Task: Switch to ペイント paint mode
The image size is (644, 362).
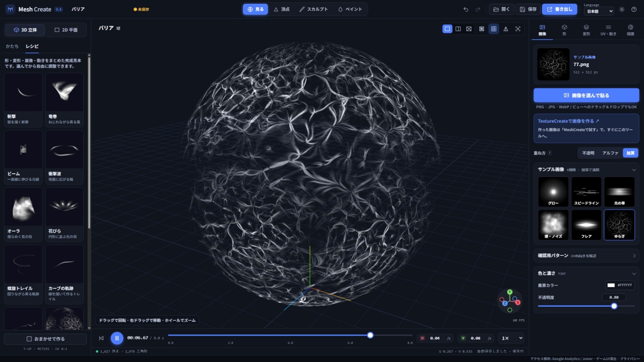Action: [350, 9]
